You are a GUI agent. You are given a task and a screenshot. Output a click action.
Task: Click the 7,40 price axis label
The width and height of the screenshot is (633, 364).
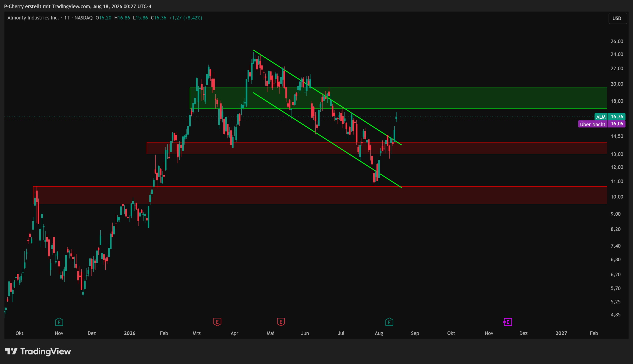coord(615,246)
